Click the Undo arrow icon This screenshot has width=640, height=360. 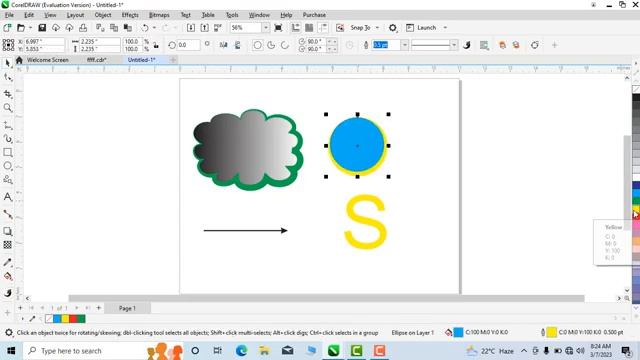click(x=145, y=28)
